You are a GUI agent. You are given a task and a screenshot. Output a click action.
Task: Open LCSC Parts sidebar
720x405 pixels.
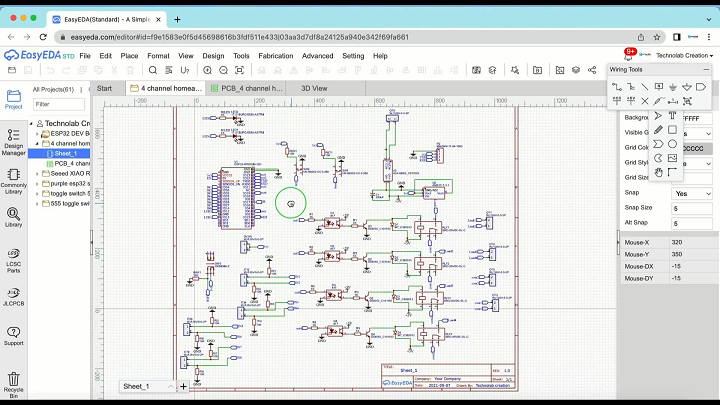pos(13,261)
